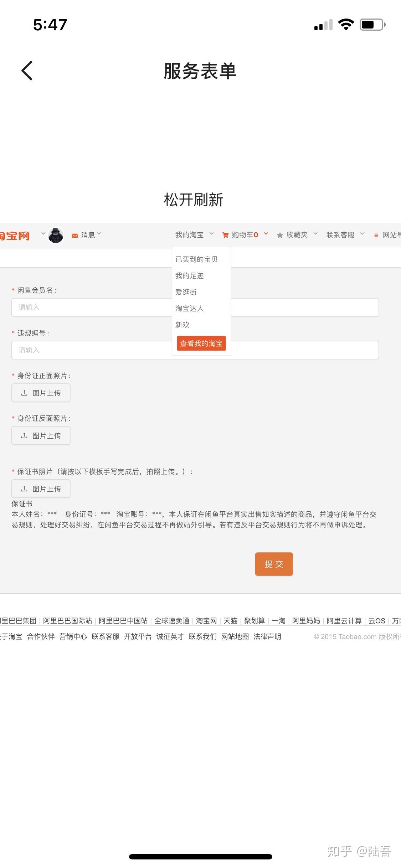Click the orange message envelope icon
This screenshot has height=868, width=401.
(x=75, y=236)
